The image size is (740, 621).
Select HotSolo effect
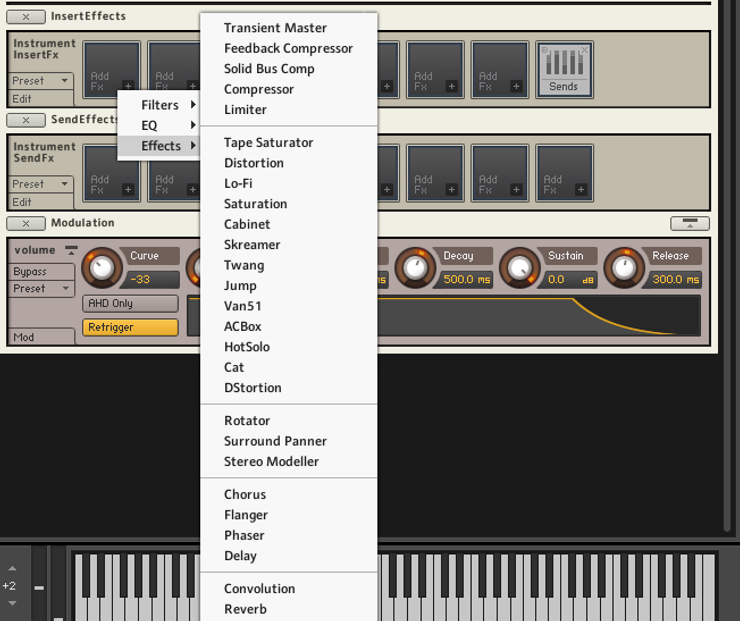288,347
